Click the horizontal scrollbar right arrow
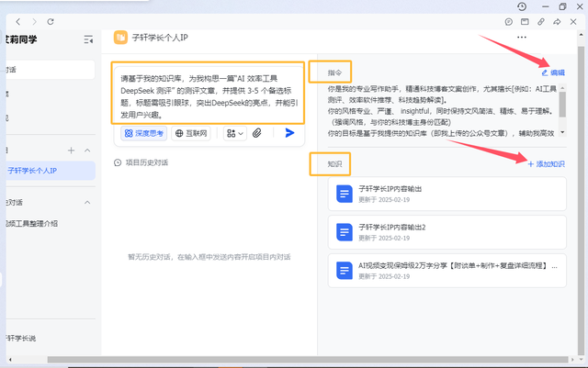 coord(572,360)
